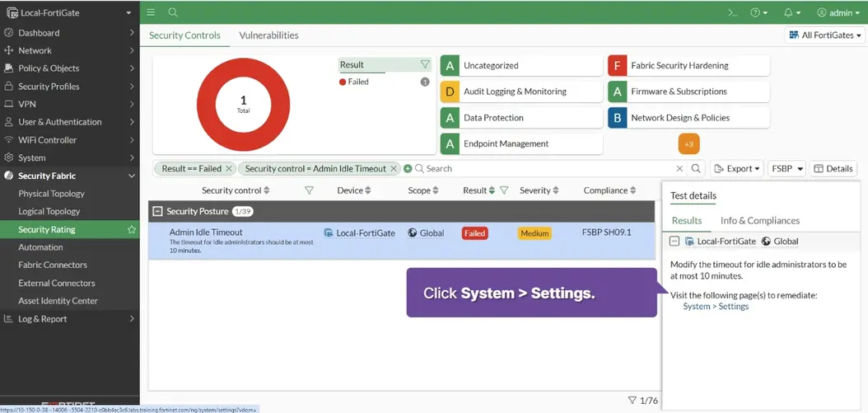
Task: Open the CLI console icon
Action: coord(733,12)
